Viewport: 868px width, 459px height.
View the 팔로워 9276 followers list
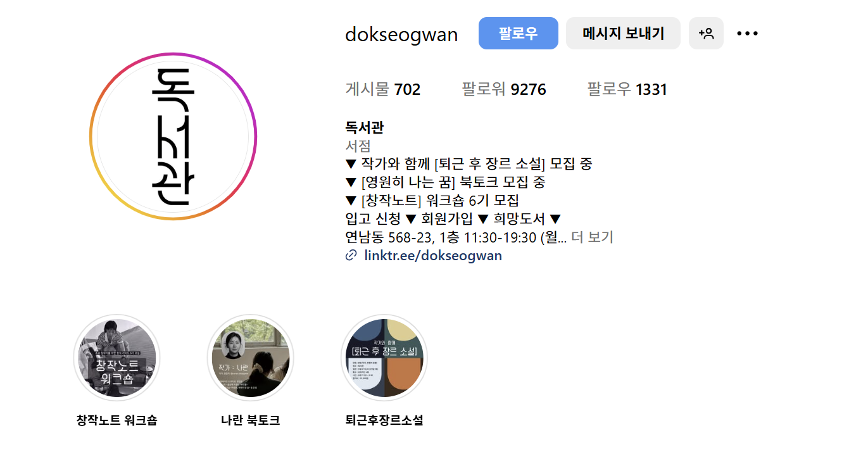[504, 90]
